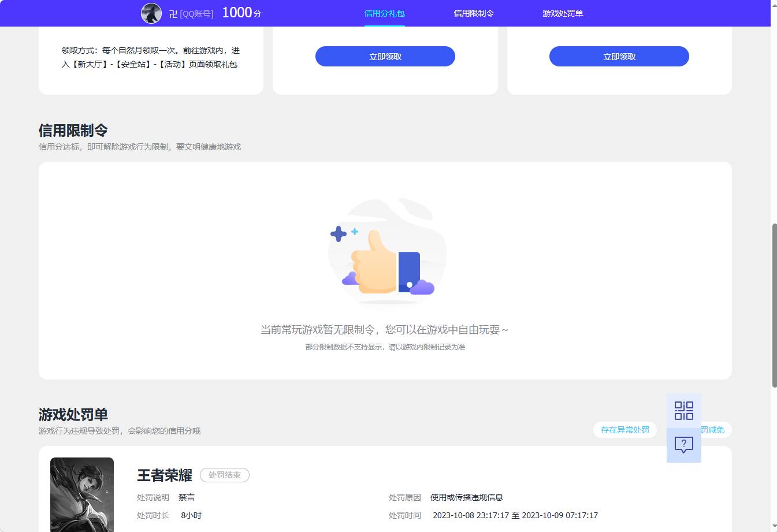Switch to 信用分礼包 tab
This screenshot has height=532, width=777.
[x=384, y=13]
